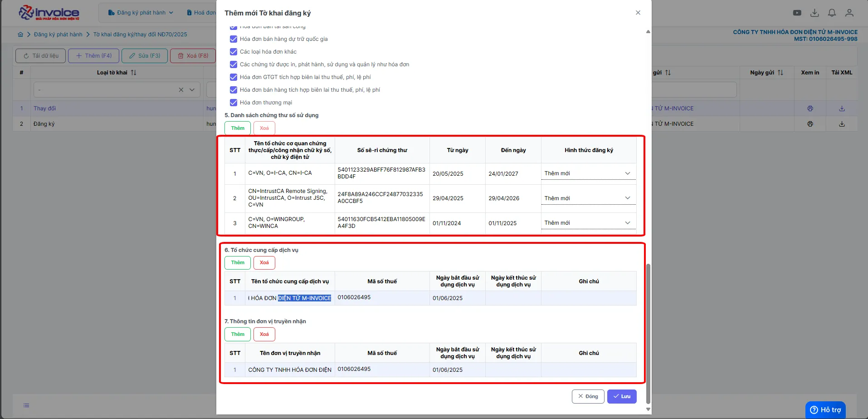Open Hình thức đăng ký dropdown for certificate 1

click(588, 173)
